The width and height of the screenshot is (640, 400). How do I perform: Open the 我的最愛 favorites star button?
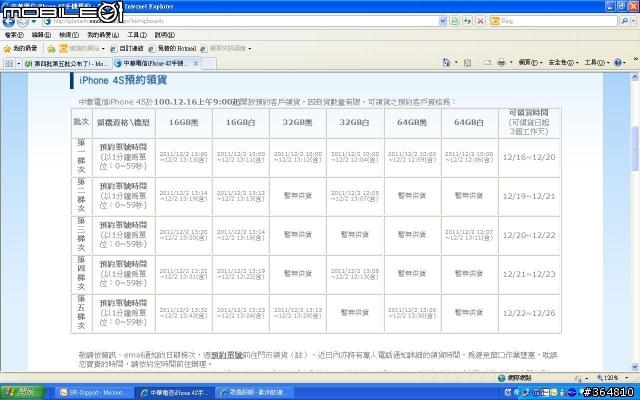20,49
